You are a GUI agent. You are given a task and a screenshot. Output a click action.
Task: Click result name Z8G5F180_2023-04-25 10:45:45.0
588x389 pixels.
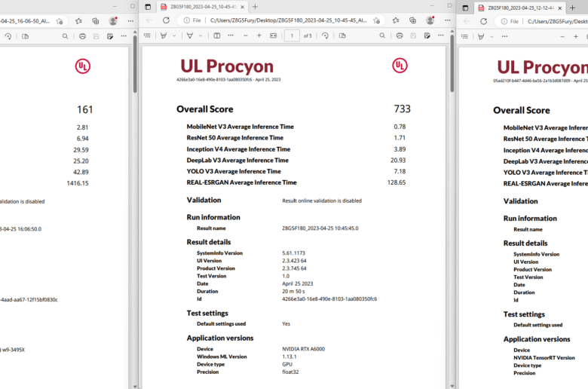[x=320, y=228]
